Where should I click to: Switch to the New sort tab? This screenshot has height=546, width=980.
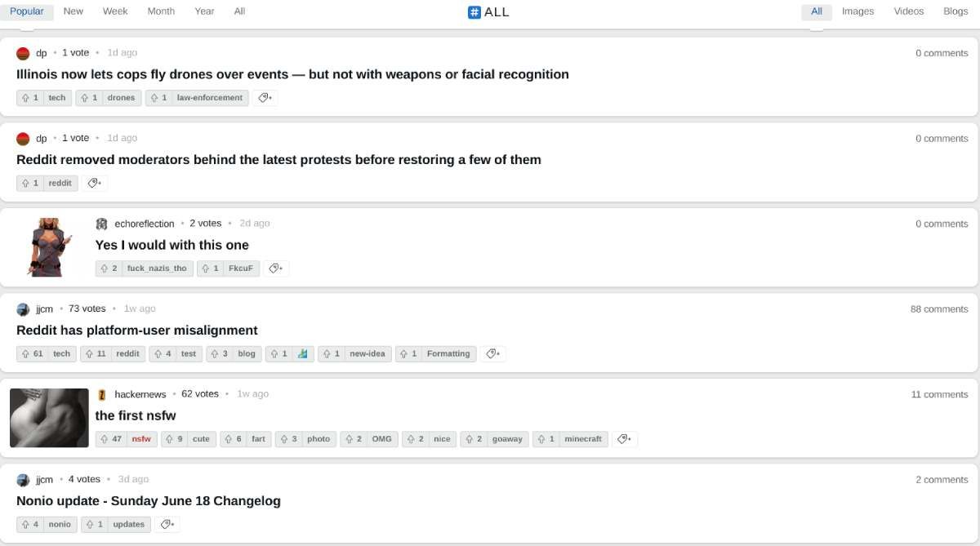(x=73, y=11)
